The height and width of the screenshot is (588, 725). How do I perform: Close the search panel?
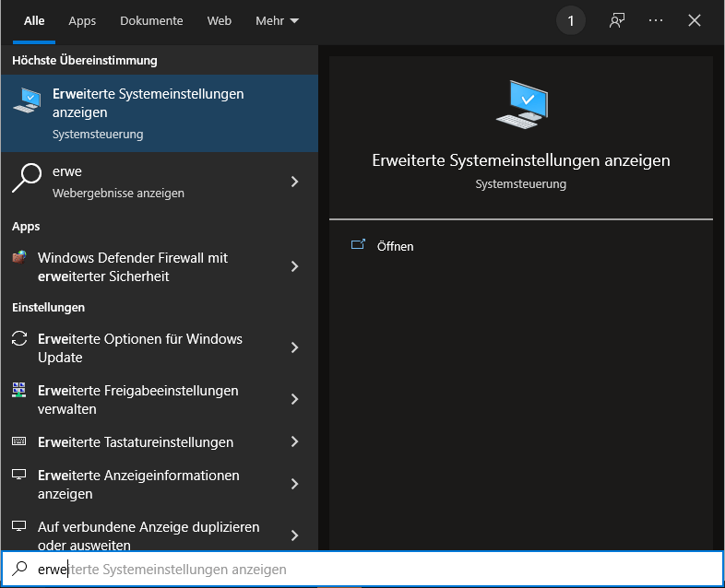pos(694,21)
